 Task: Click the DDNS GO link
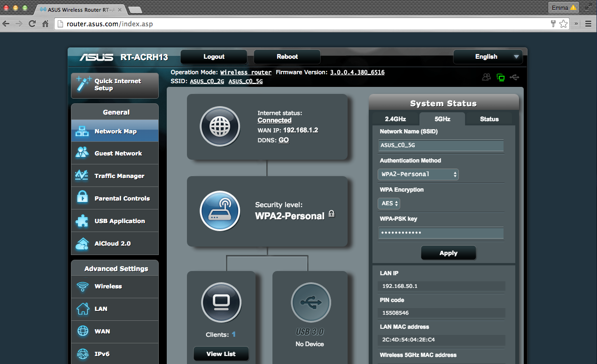click(x=284, y=140)
